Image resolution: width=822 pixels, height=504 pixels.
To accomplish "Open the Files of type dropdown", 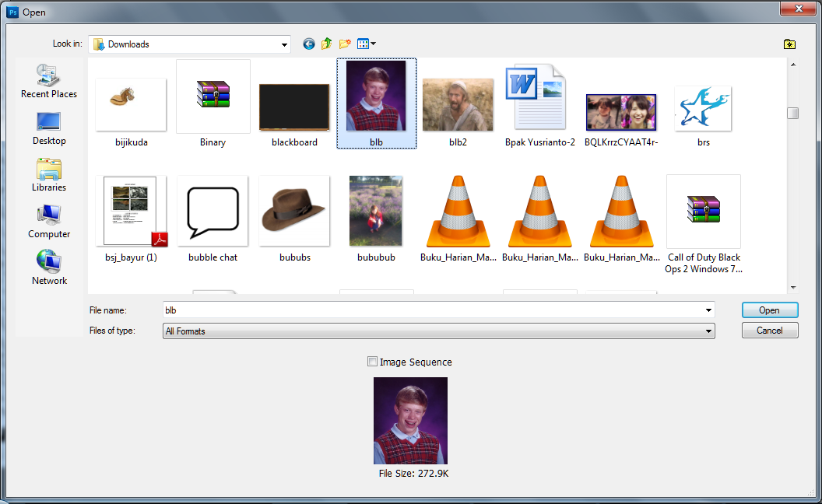I will 439,331.
